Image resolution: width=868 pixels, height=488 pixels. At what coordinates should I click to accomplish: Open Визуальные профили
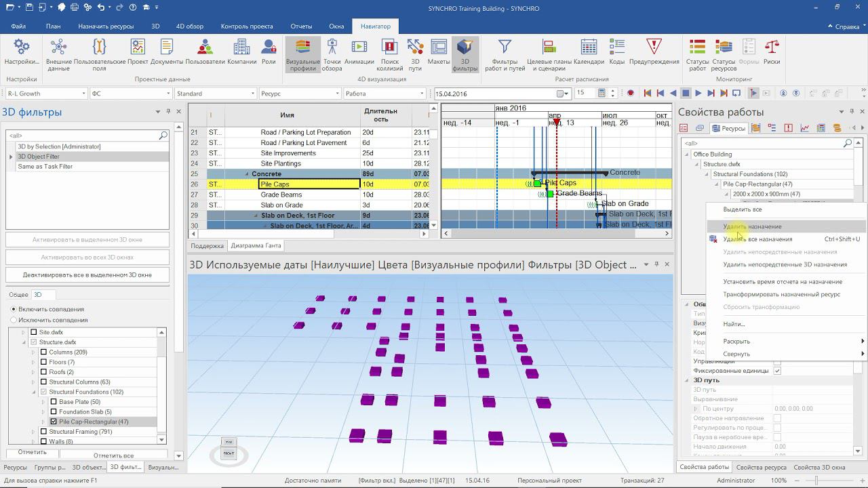pos(303,54)
